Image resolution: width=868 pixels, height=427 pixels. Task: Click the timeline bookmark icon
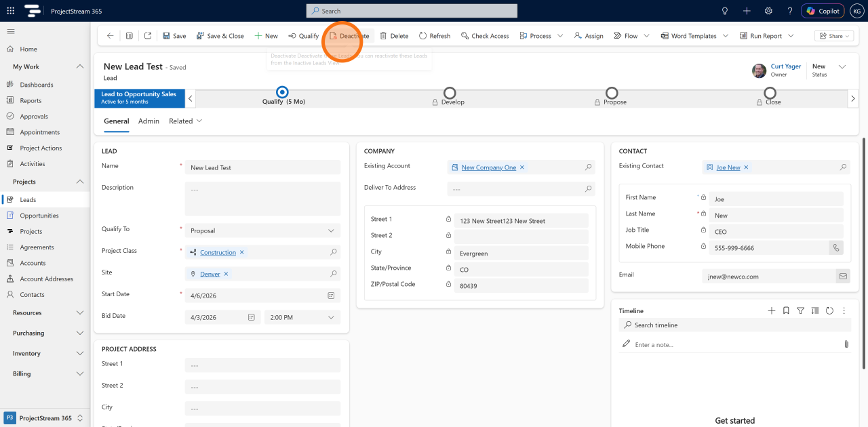786,310
